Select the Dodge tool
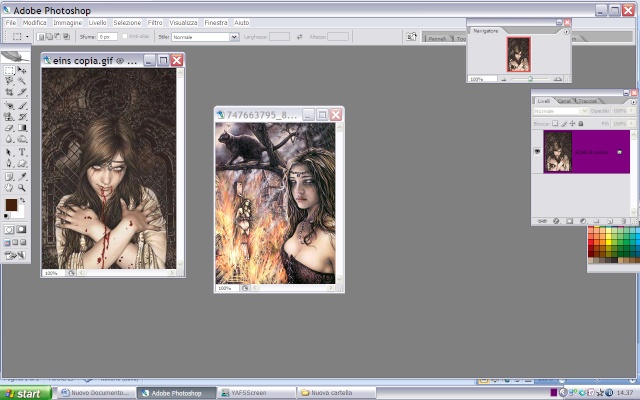Screen dimensions: 640x400 click(x=22, y=139)
